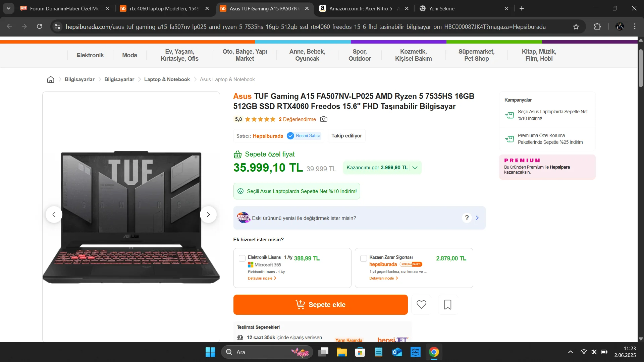
Task: Open Chrome extensions puzzle icon
Action: pos(597,26)
